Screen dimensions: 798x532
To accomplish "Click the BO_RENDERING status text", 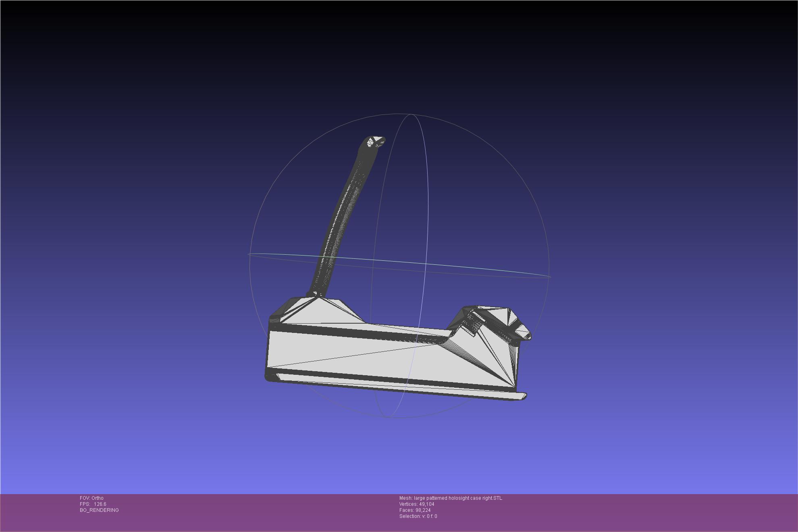I will (99, 510).
